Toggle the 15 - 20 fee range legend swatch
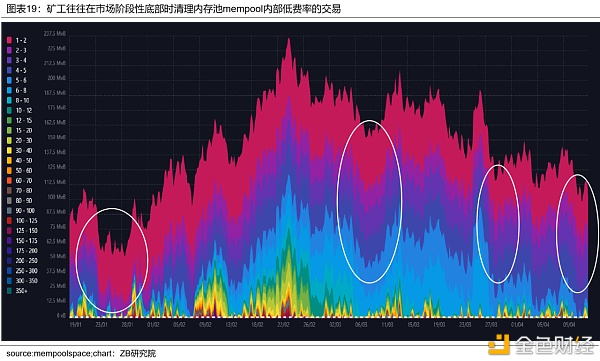 tap(10, 131)
